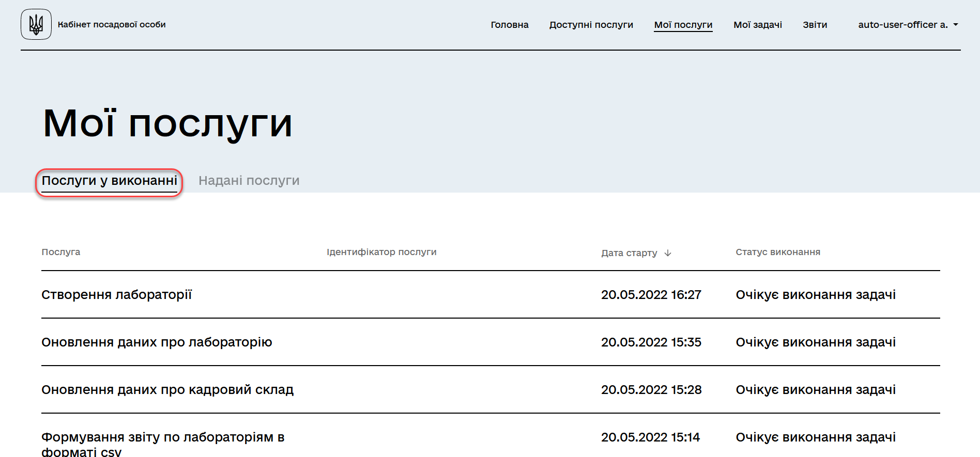Open the auto-user-officer a. account dropdown
Image resolution: width=980 pixels, height=457 pixels.
908,25
